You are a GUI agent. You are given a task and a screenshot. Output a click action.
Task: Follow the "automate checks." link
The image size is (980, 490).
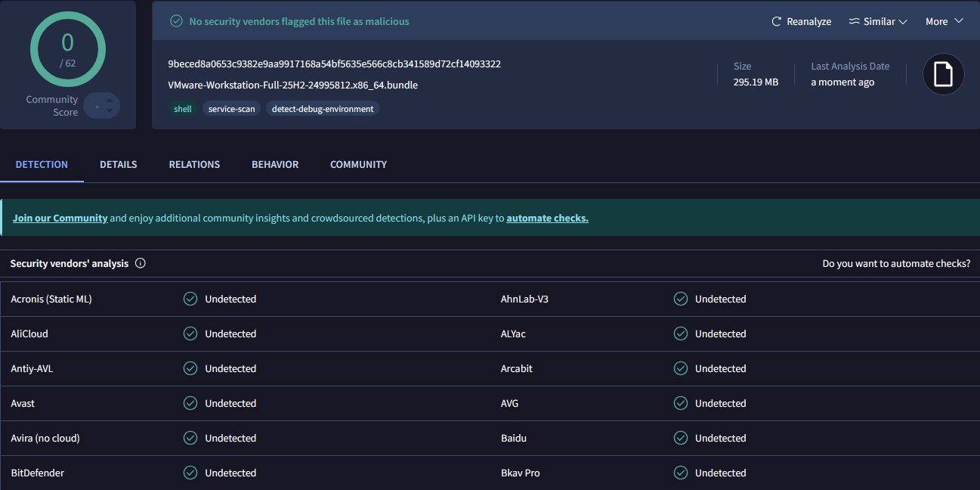(x=547, y=219)
